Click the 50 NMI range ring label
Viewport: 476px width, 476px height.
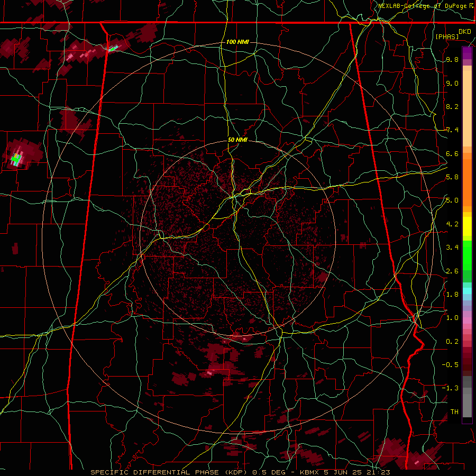(x=237, y=140)
